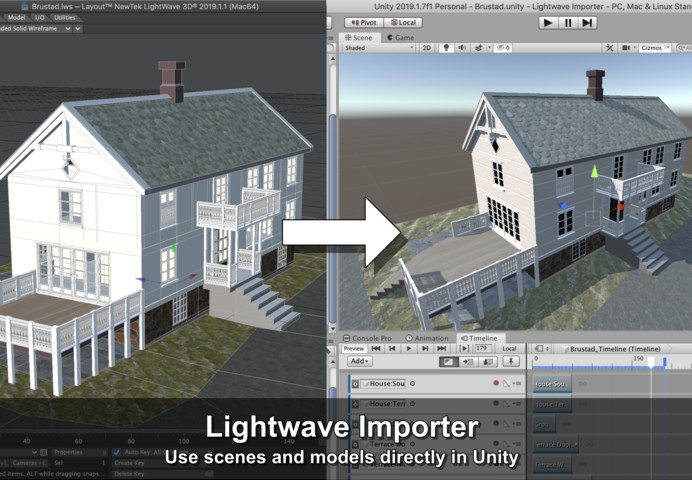692x480 pixels.
Task: Click the scene camera settings icon
Action: [x=626, y=48]
